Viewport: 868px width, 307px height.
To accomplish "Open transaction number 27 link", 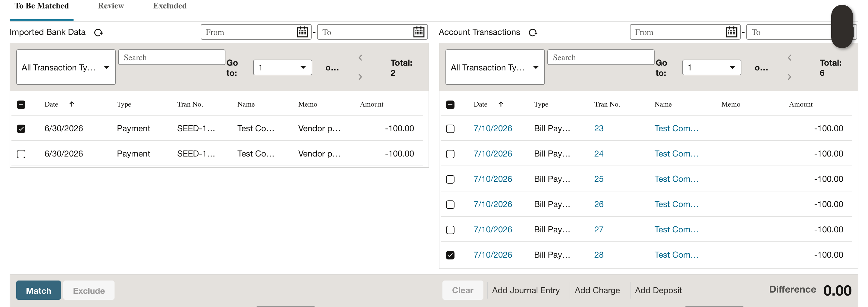I will pos(599,230).
